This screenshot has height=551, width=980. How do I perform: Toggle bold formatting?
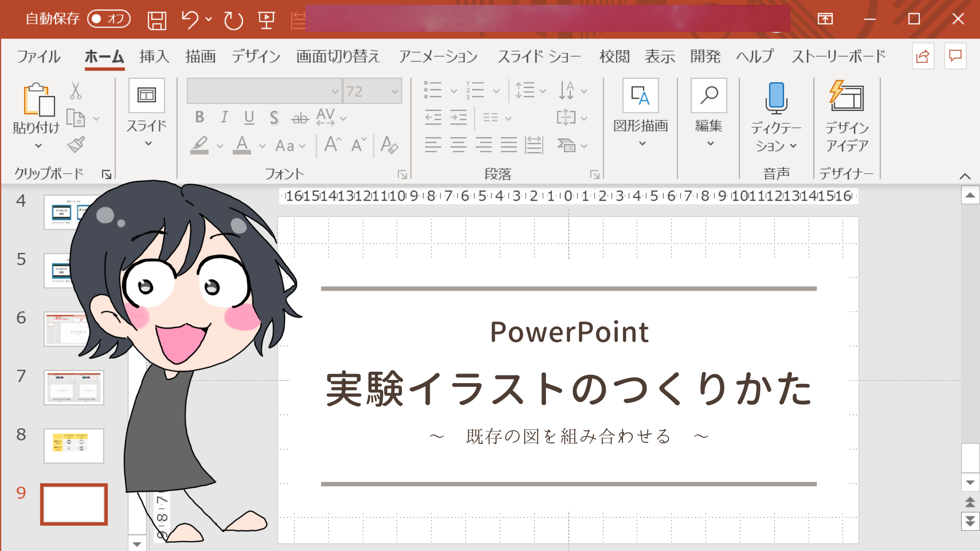(x=199, y=117)
